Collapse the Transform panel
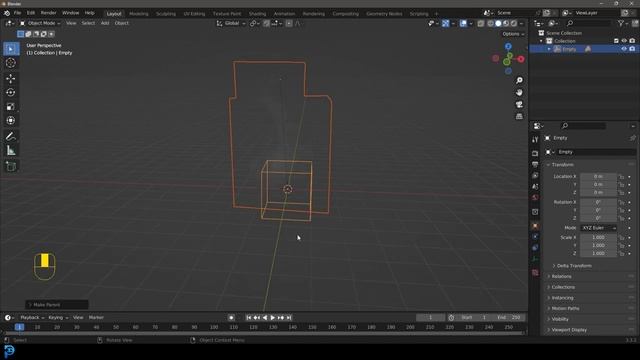640x360 pixels. 562,164
